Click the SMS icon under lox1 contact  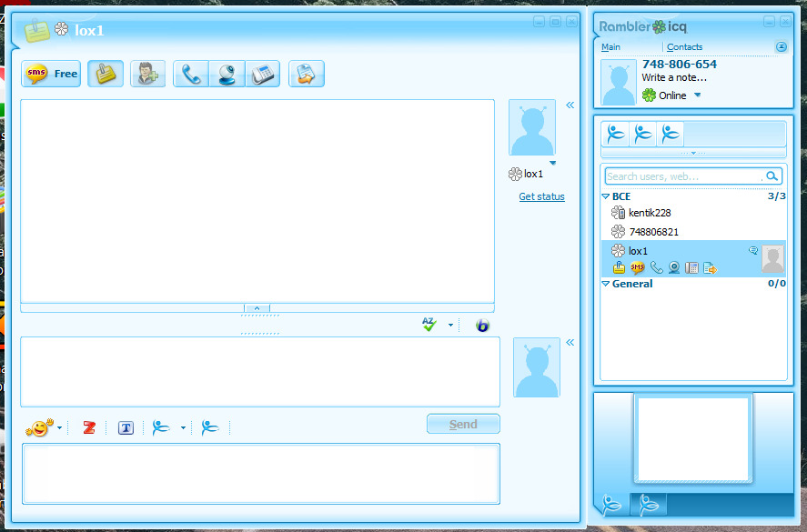(x=637, y=267)
